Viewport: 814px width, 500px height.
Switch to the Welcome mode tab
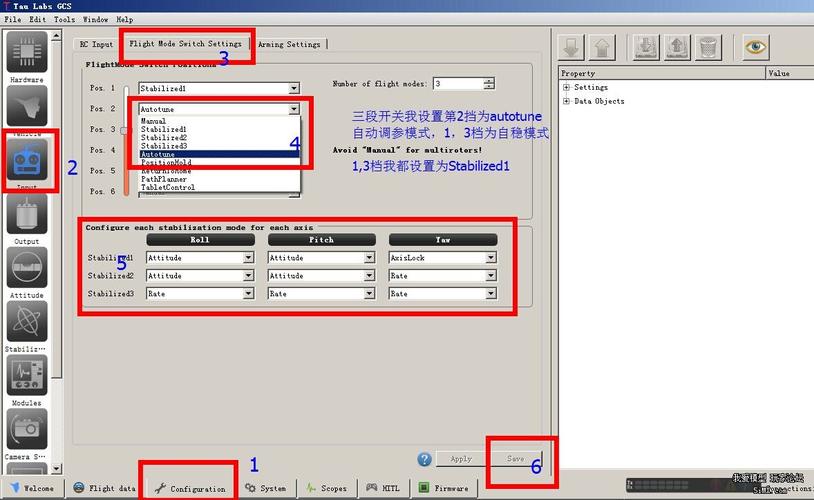coord(32,489)
